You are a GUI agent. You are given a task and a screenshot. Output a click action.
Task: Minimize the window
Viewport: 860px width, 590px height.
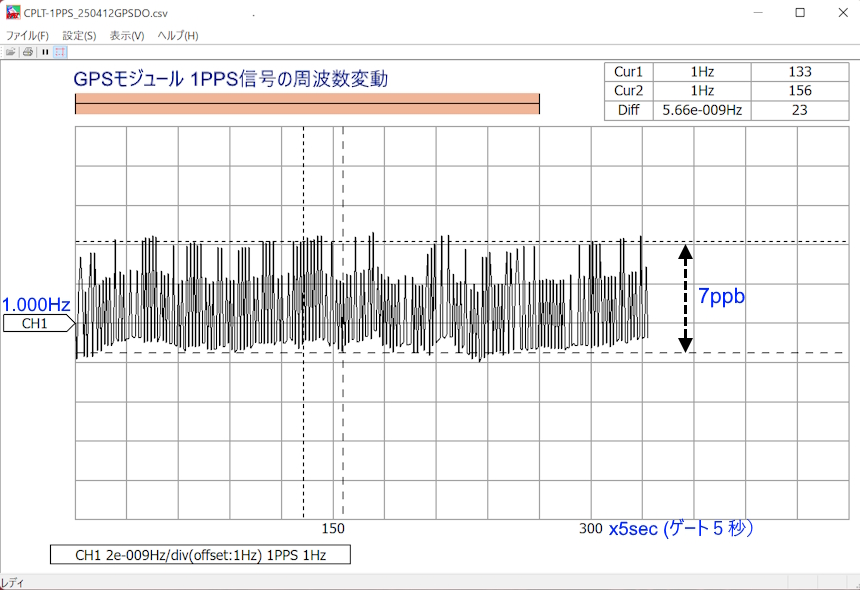pyautogui.click(x=758, y=13)
